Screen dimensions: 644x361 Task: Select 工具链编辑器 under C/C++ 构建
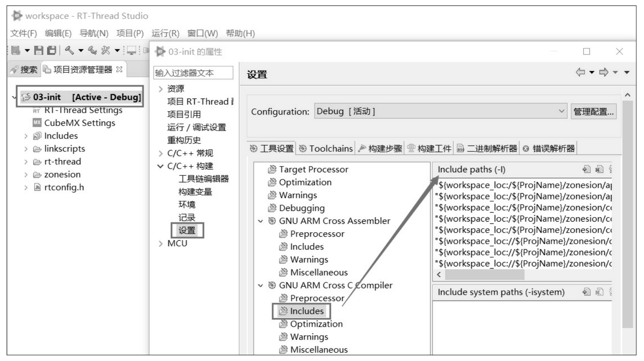(x=203, y=179)
